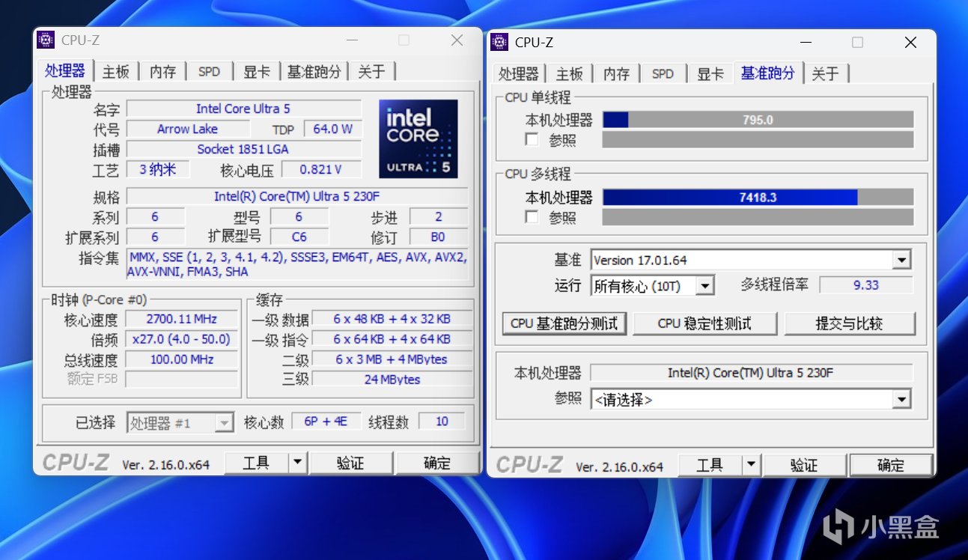Open the 主板 tab in benchmark window
Image resolution: width=968 pixels, height=560 pixels.
pyautogui.click(x=570, y=73)
